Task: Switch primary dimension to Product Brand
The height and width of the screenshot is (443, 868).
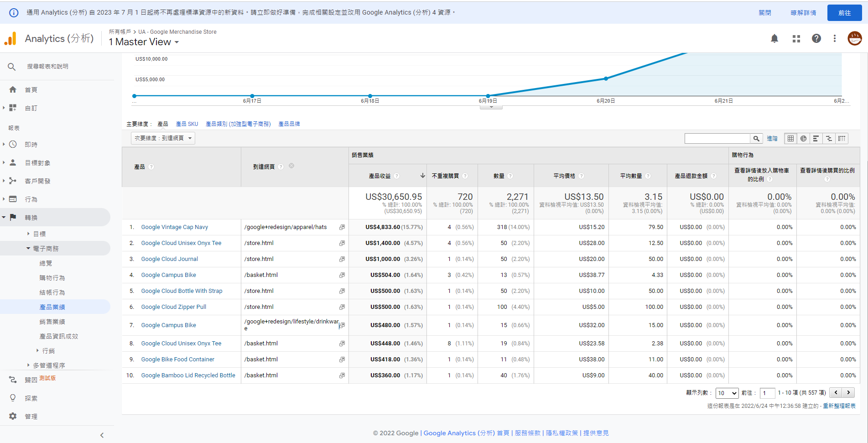Action: 289,124
